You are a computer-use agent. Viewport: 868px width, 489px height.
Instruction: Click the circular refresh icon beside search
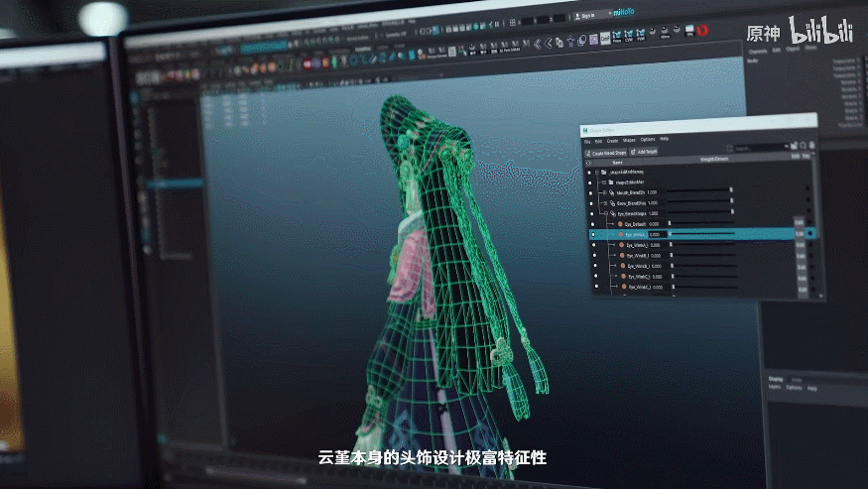tap(803, 146)
